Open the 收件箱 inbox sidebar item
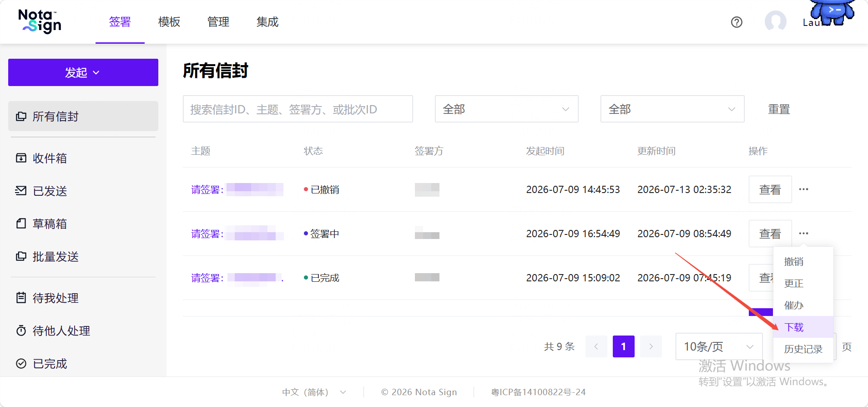 (x=83, y=158)
